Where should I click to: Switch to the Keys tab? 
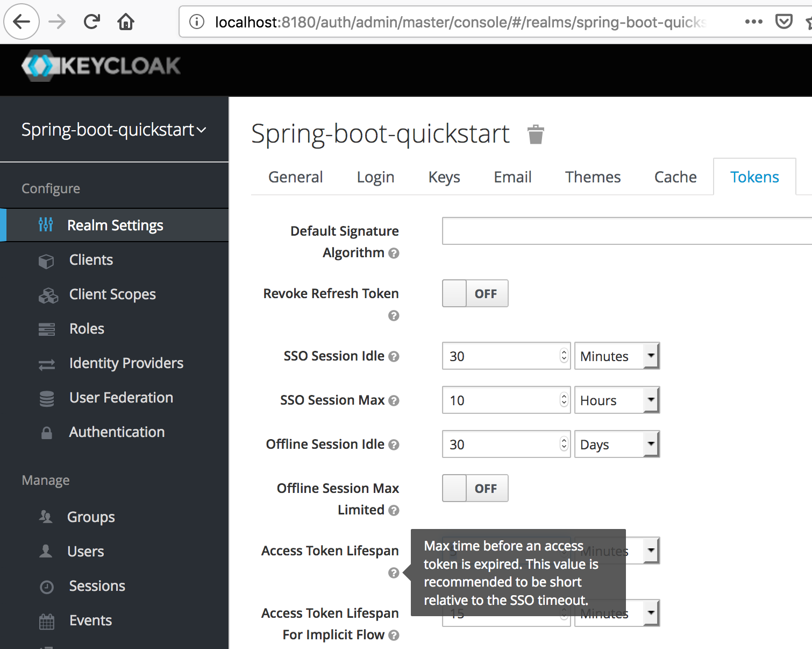point(444,177)
